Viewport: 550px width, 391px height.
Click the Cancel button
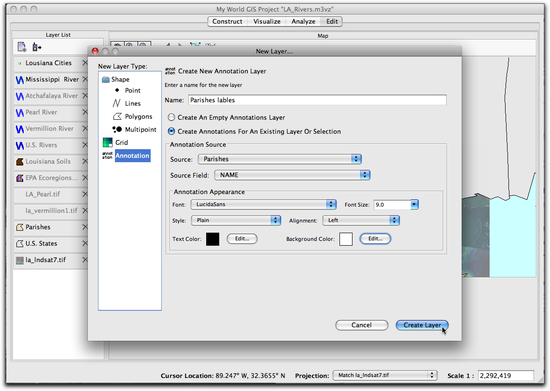(362, 325)
